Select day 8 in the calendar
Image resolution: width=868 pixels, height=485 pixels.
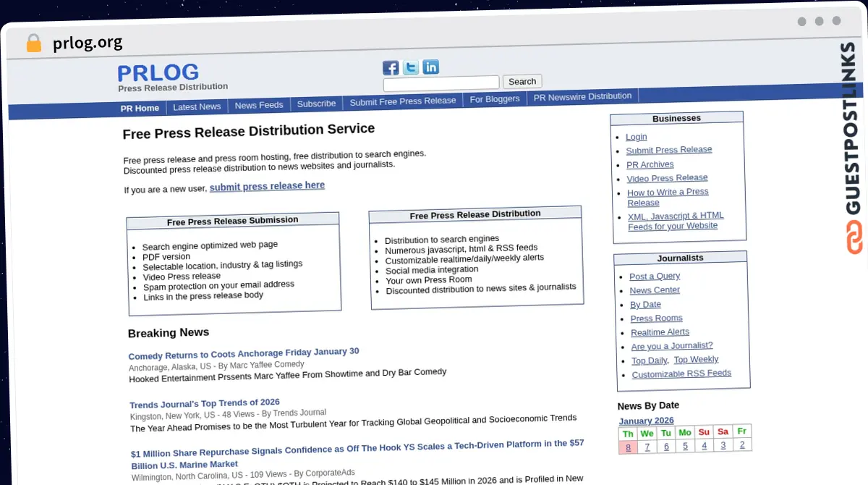[628, 447]
